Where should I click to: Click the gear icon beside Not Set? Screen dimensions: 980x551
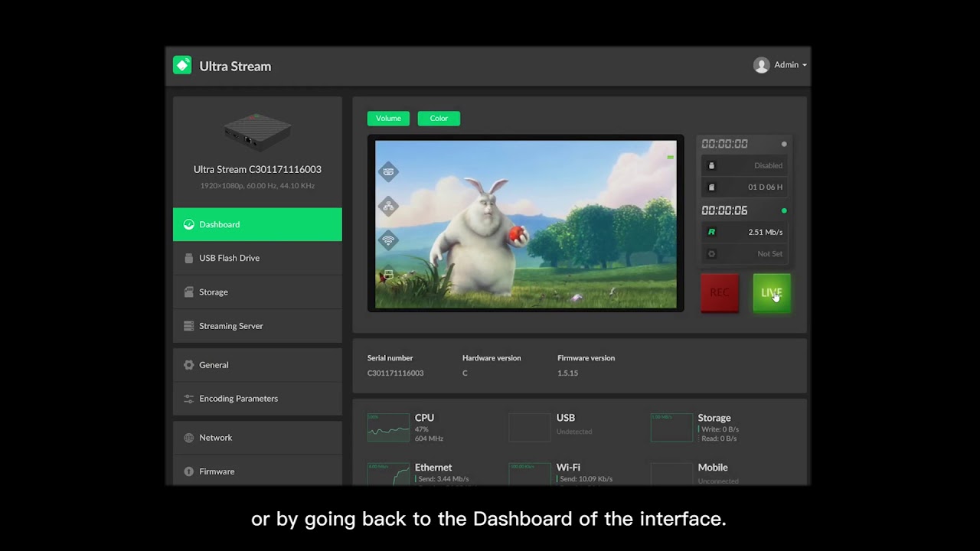[711, 254]
